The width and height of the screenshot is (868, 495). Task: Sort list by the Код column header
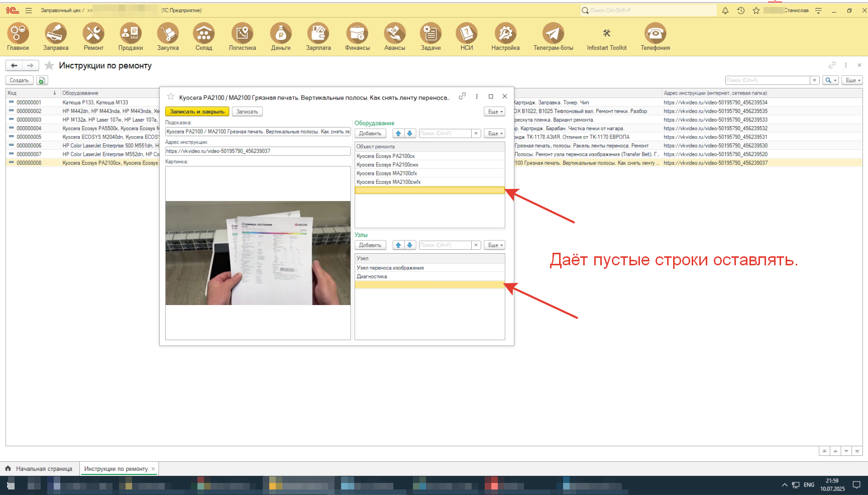(32, 93)
